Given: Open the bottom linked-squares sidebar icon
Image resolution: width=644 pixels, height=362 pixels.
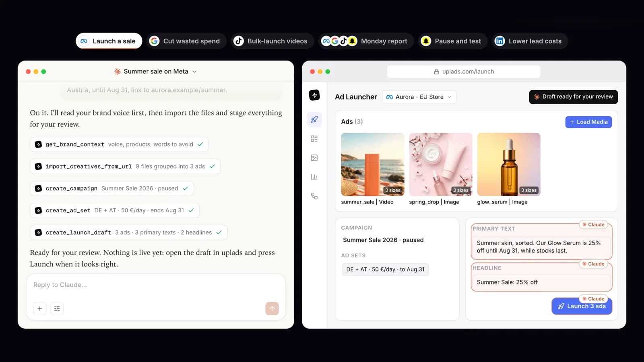Looking at the screenshot, I should pyautogui.click(x=314, y=196).
